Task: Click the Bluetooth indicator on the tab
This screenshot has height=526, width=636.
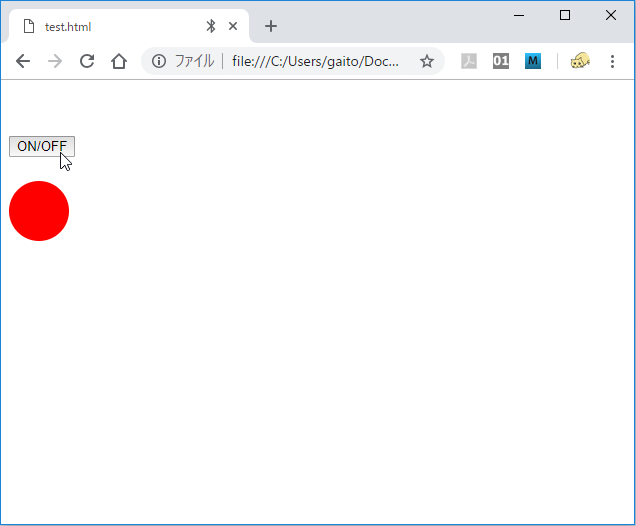Action: click(211, 27)
